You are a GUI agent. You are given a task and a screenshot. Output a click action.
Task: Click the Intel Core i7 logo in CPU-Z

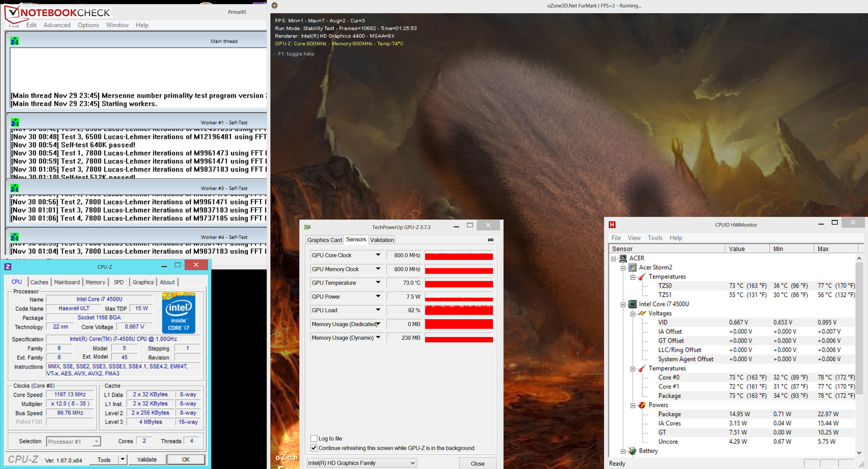tap(179, 313)
